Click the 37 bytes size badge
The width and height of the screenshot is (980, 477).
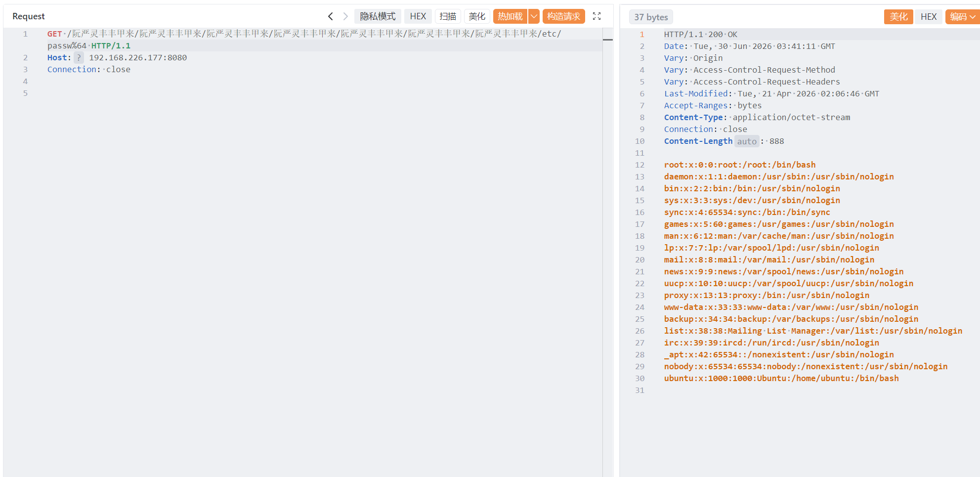pos(651,17)
